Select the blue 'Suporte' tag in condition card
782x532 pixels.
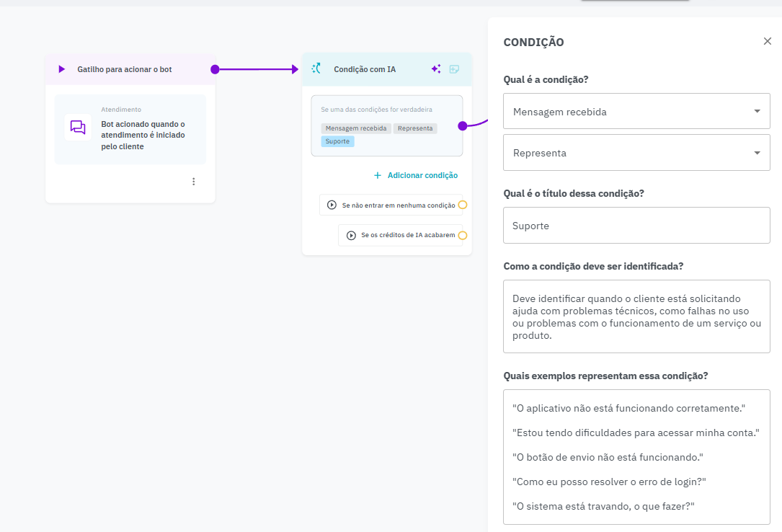pyautogui.click(x=337, y=141)
